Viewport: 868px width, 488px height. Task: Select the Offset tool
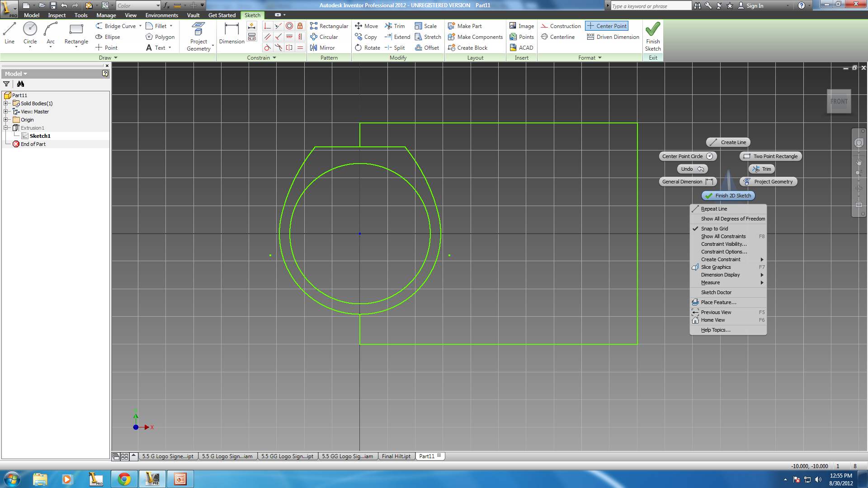tap(427, 47)
